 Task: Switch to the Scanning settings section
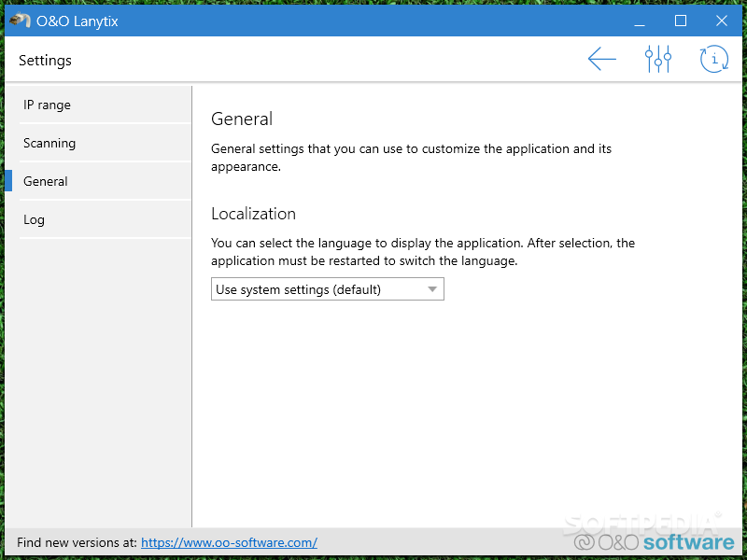105,143
